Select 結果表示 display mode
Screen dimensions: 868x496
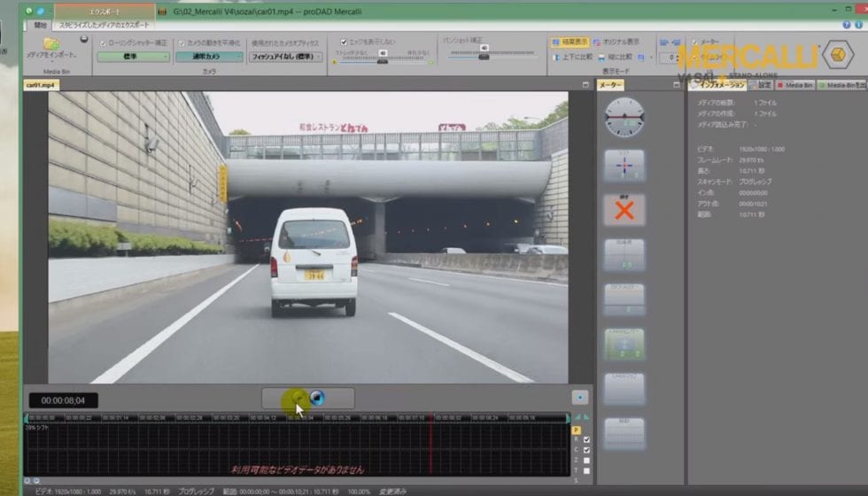tap(570, 43)
